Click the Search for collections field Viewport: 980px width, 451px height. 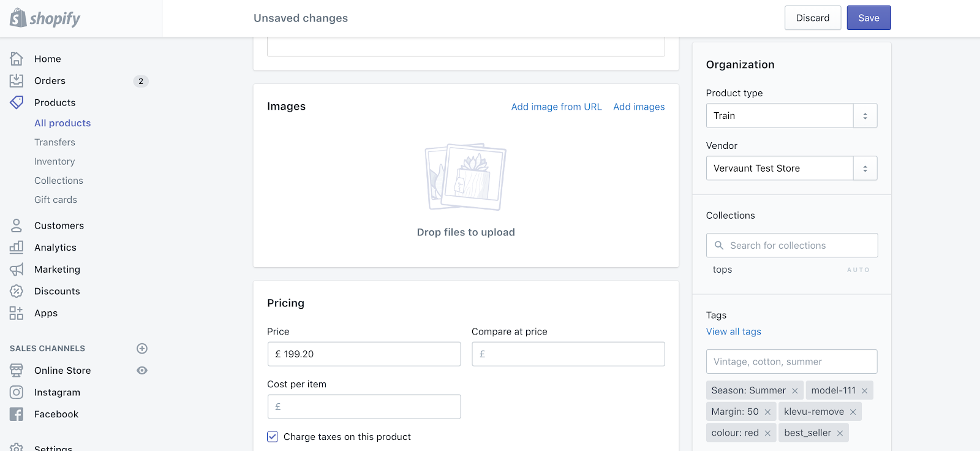[x=792, y=246]
